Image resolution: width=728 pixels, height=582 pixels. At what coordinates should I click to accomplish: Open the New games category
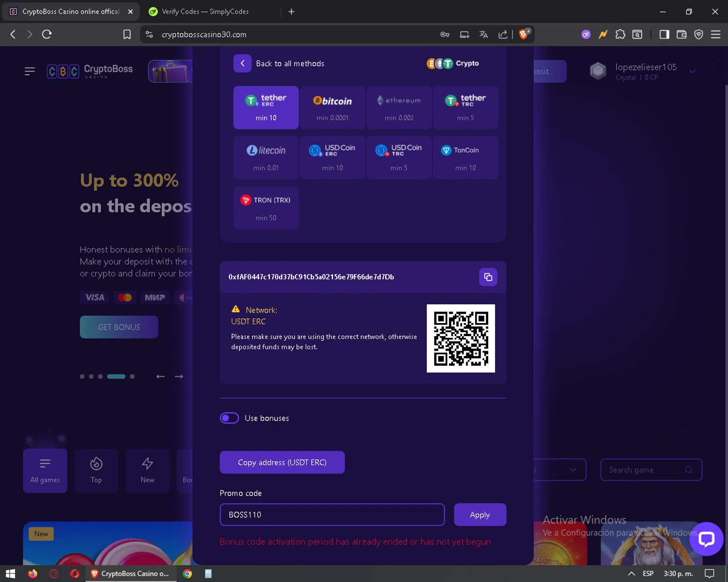point(148,470)
